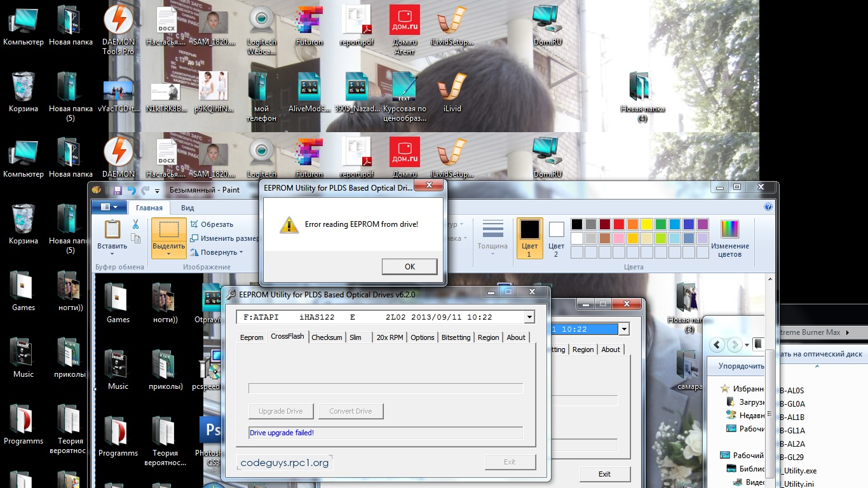This screenshot has width=868, height=488.
Task: Select the Новая папка (4) folder icon
Action: click(x=642, y=97)
